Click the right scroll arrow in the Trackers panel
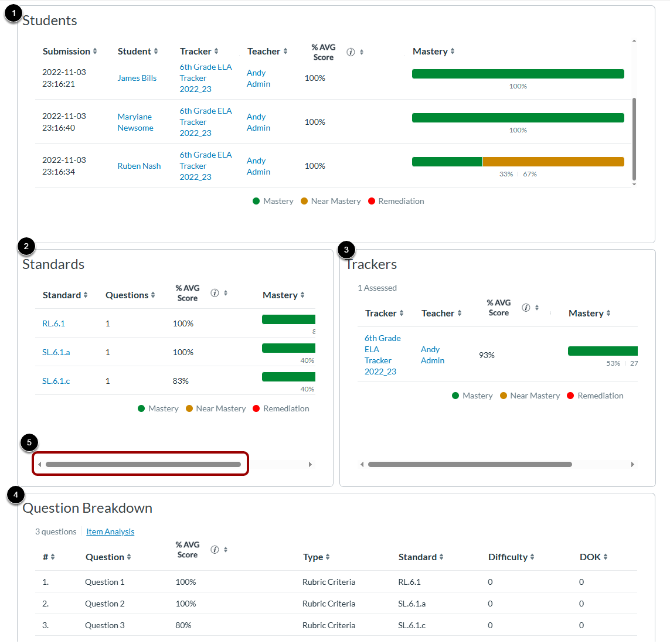The height and width of the screenshot is (644, 670). coord(633,464)
